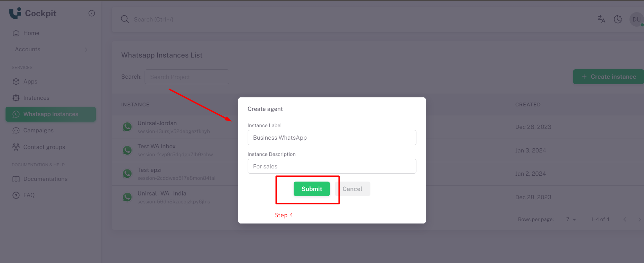Go to next page arrow
Image resolution: width=644 pixels, height=263 pixels.
coord(640,219)
